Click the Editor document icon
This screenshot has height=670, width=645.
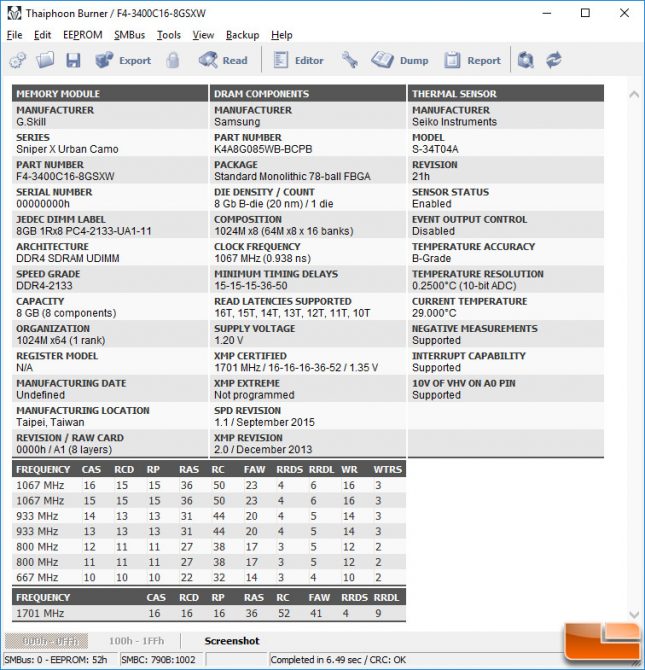(x=280, y=60)
